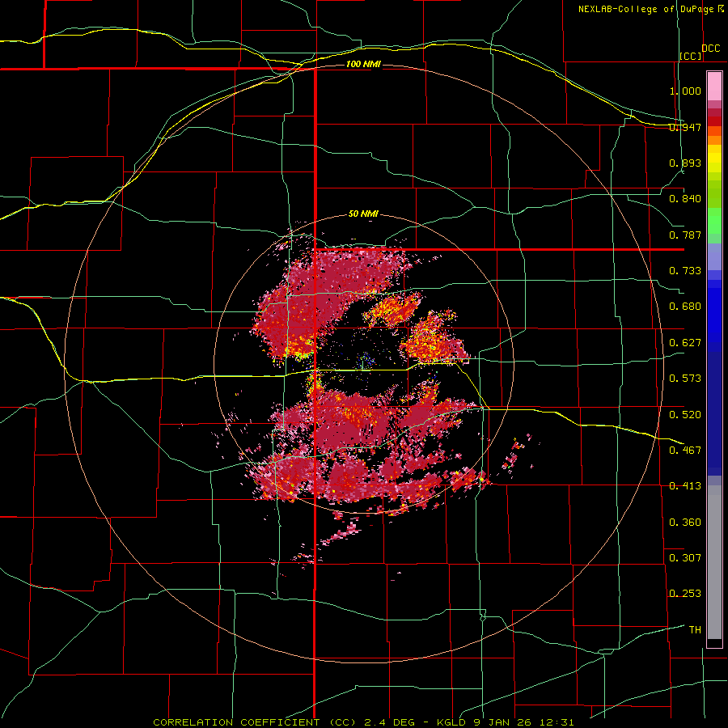Click the DCC product label

710,49
